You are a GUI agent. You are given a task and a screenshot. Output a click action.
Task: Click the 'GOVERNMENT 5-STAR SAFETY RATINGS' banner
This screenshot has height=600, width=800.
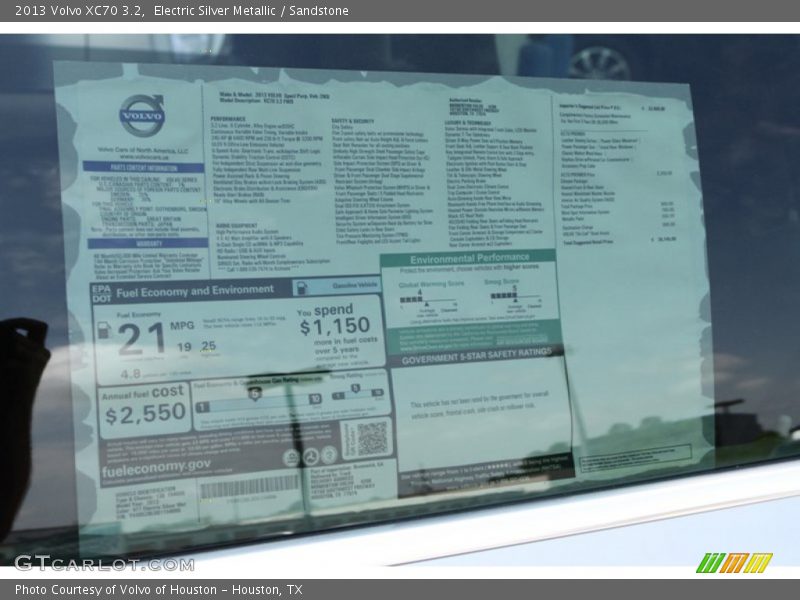pos(477,356)
